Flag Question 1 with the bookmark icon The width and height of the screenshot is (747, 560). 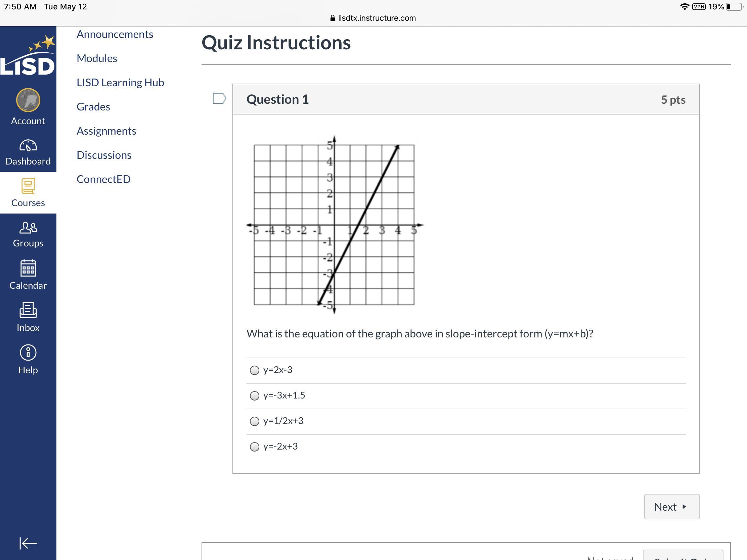point(219,99)
